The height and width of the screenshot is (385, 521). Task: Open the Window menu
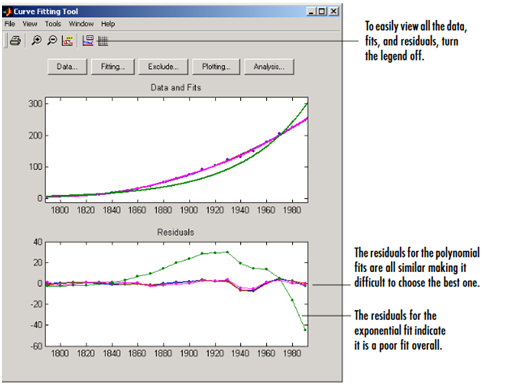point(81,24)
